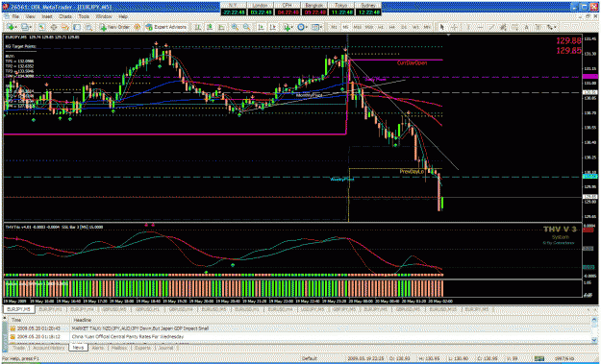Zoom out on the chart
Screen dimensions: 601x364
[247, 27]
